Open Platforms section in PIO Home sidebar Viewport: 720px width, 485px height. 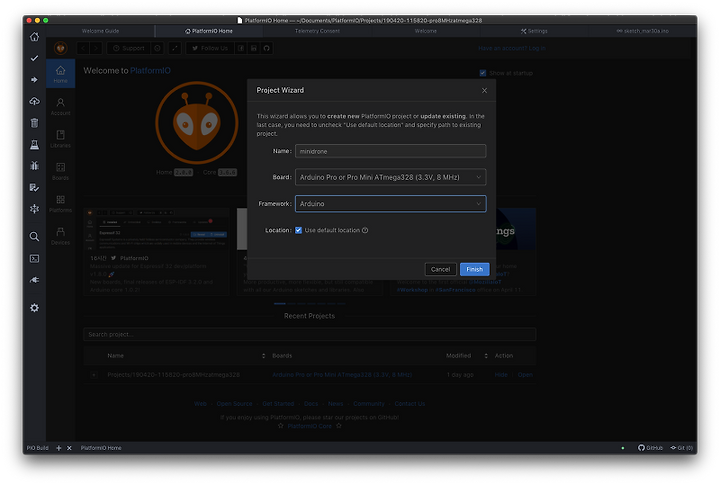(x=61, y=203)
